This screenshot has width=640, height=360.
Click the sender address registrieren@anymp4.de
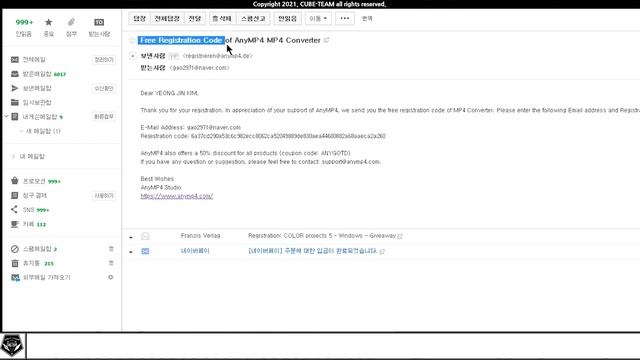[217, 56]
